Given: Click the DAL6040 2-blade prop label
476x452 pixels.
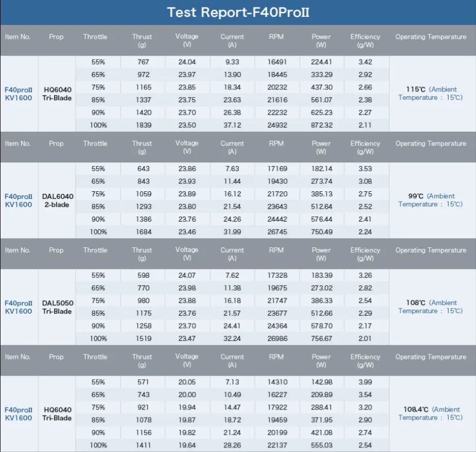Looking at the screenshot, I should (x=58, y=201).
